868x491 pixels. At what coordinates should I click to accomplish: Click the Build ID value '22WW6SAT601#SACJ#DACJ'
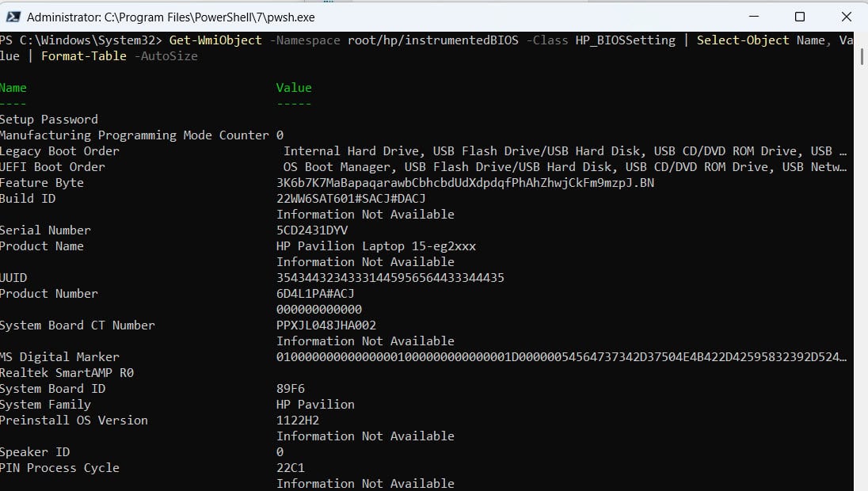tap(351, 199)
